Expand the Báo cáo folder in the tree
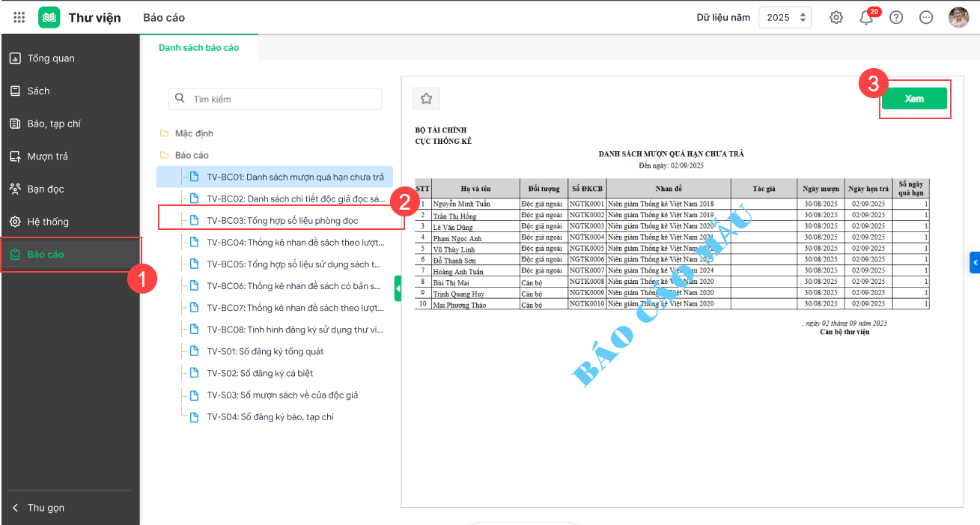 click(192, 155)
